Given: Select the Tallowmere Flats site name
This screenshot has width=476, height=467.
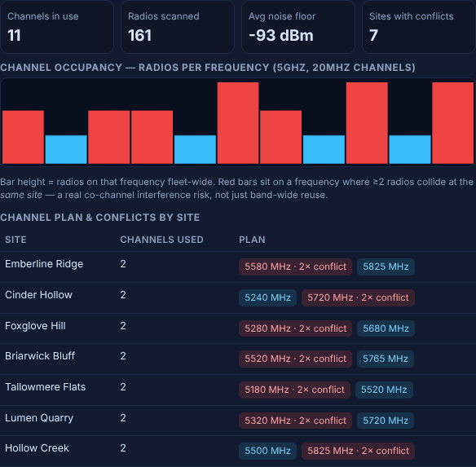Looking at the screenshot, I should (45, 387).
